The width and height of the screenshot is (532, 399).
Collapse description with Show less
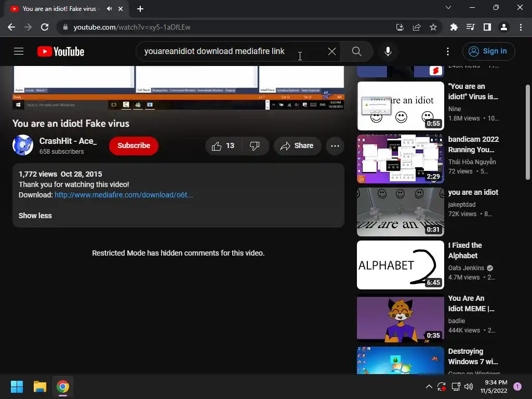(35, 216)
